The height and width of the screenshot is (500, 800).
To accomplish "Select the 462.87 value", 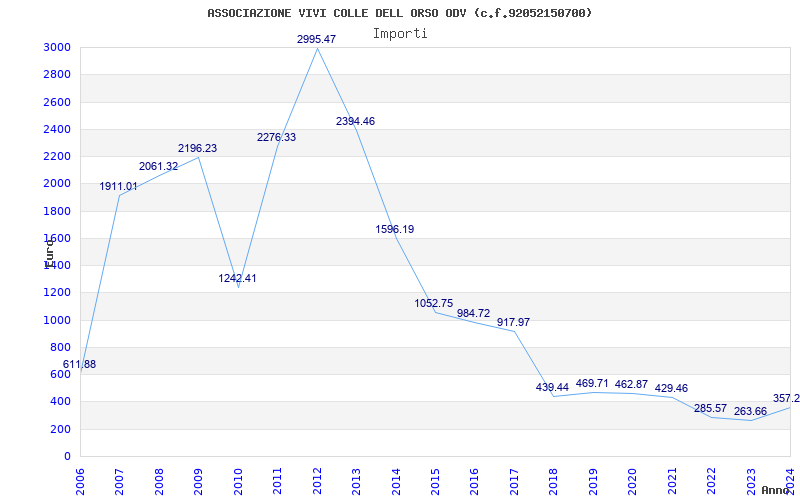I will point(631,384).
